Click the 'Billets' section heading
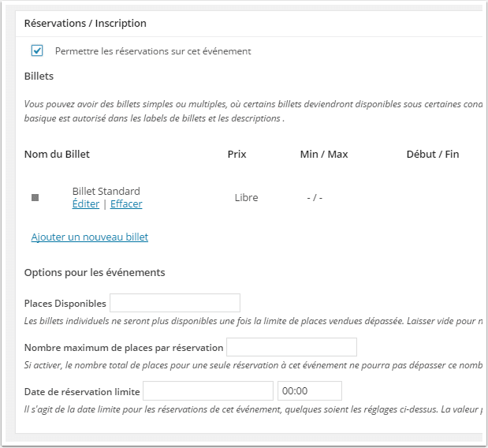The image size is (488, 448). pos(39,77)
